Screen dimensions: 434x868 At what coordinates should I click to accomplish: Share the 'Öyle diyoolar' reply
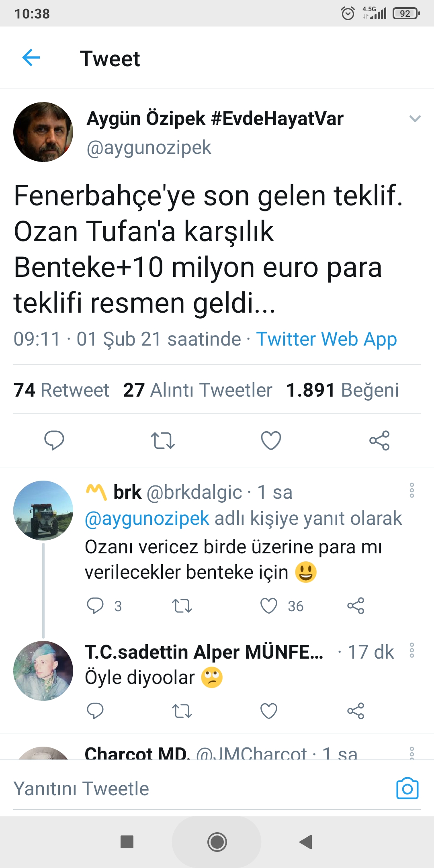(356, 711)
